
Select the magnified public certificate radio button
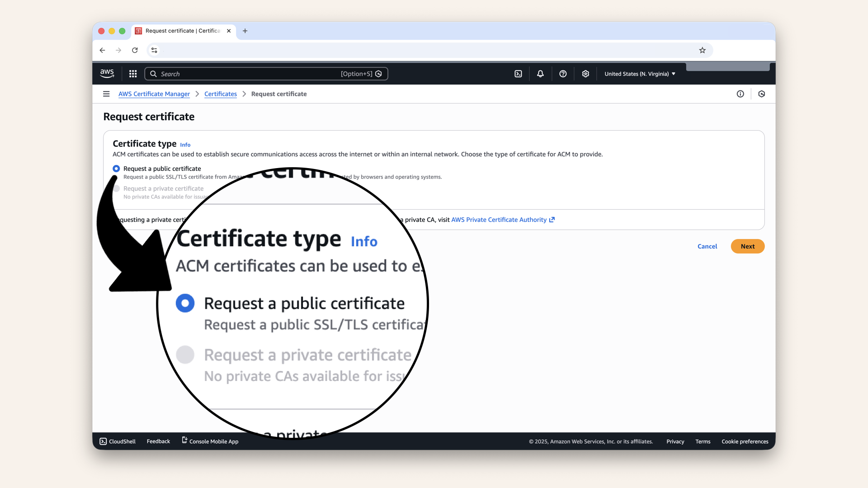coord(185,303)
